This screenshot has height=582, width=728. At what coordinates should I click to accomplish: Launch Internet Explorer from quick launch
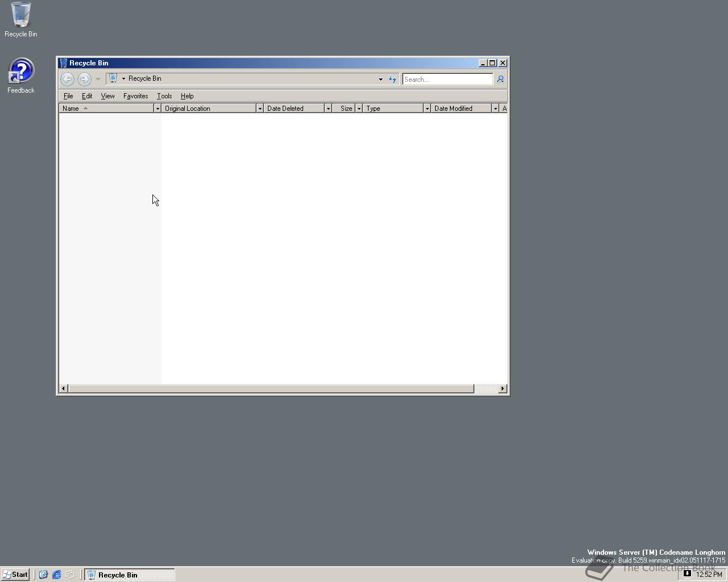tap(57, 575)
